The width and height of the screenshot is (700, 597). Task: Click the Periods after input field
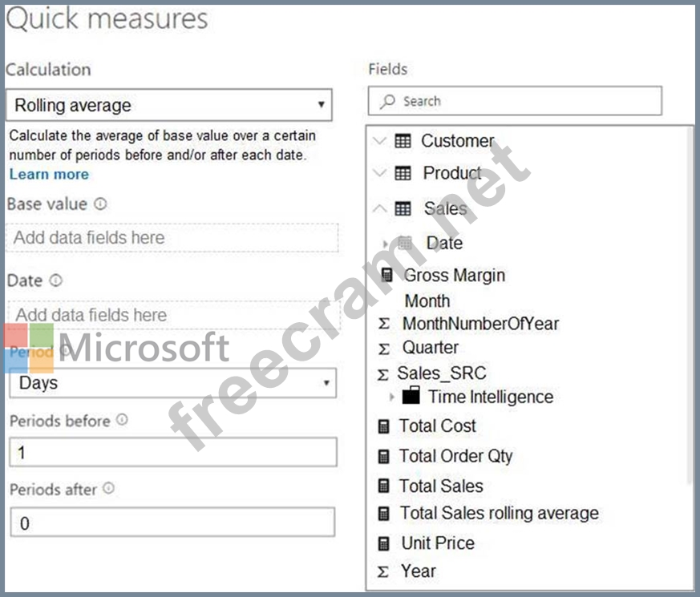click(172, 523)
